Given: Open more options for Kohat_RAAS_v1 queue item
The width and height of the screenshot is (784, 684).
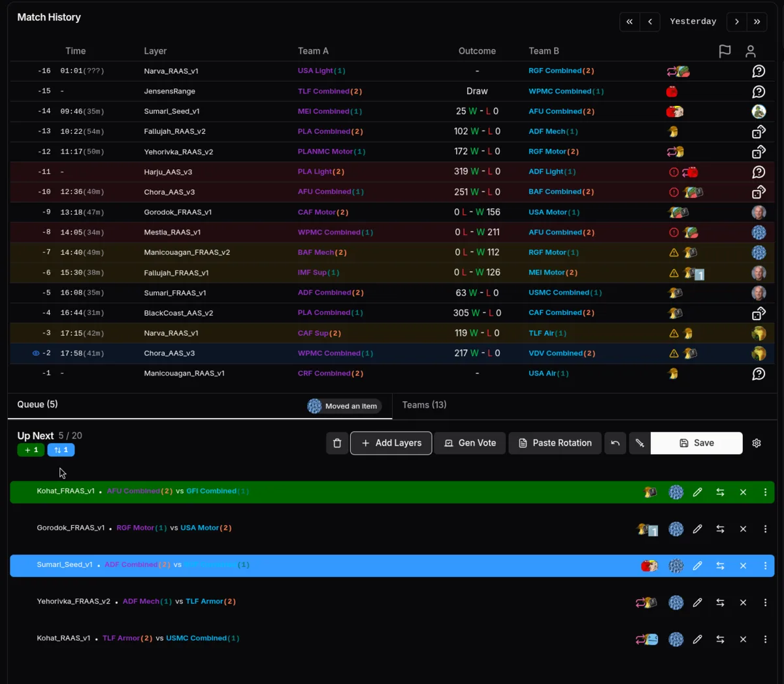Looking at the screenshot, I should [x=765, y=640].
